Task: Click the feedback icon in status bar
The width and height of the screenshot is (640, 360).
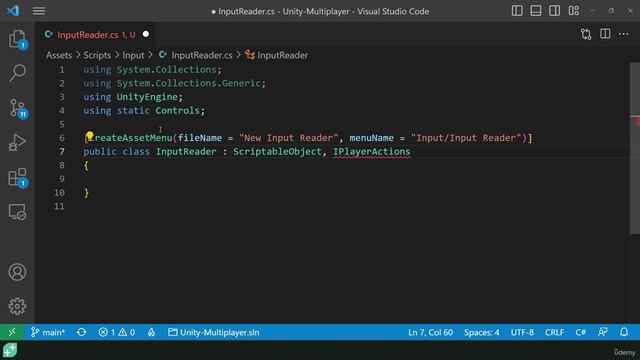Action: (x=602, y=332)
